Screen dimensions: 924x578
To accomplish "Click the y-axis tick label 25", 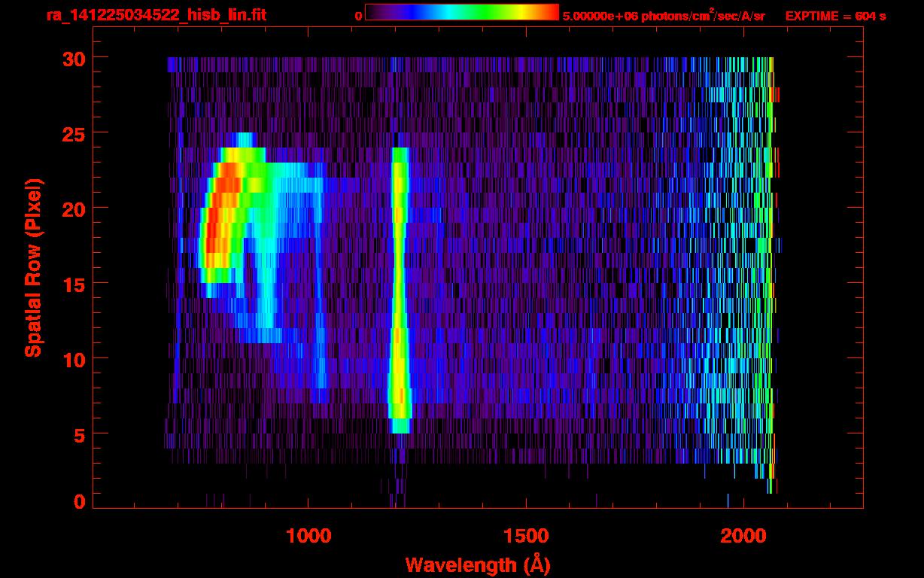I will point(73,133).
